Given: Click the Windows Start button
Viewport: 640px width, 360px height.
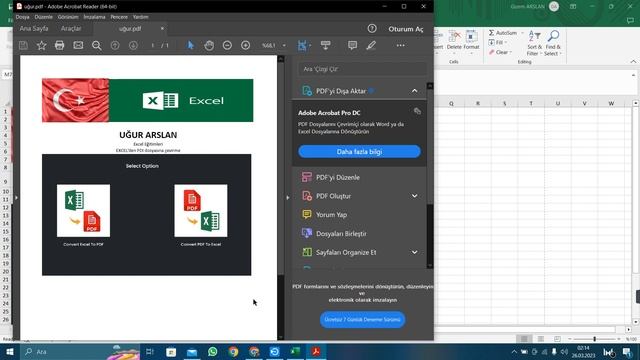Looking at the screenshot, I should [10, 351].
